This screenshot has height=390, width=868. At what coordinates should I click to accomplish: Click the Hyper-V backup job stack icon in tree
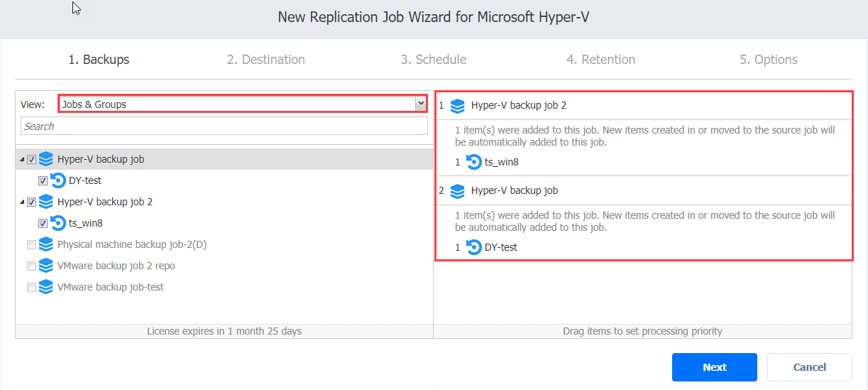pyautogui.click(x=46, y=159)
